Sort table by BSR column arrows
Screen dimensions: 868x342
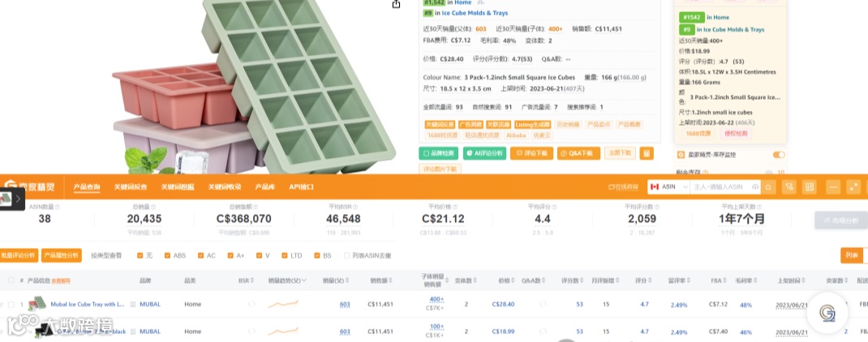251,280
